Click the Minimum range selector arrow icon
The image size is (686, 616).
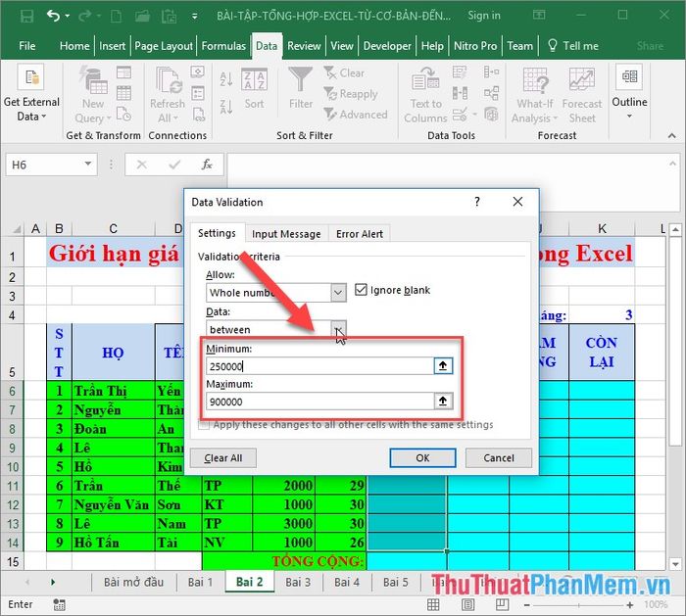click(443, 366)
